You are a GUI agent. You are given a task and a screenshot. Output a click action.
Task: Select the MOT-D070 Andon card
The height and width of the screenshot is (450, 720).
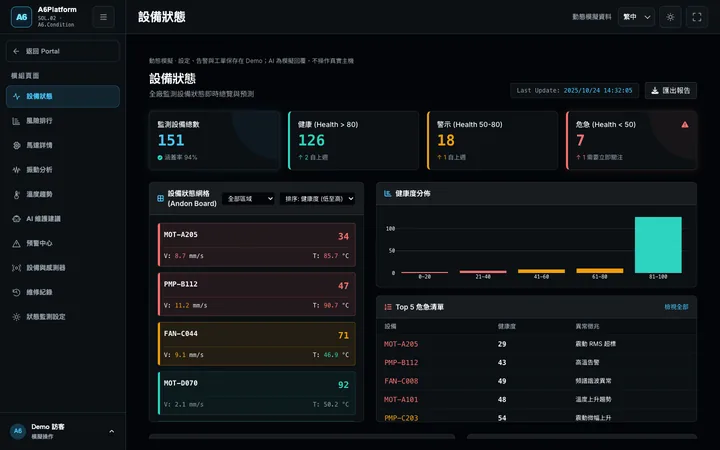257,394
